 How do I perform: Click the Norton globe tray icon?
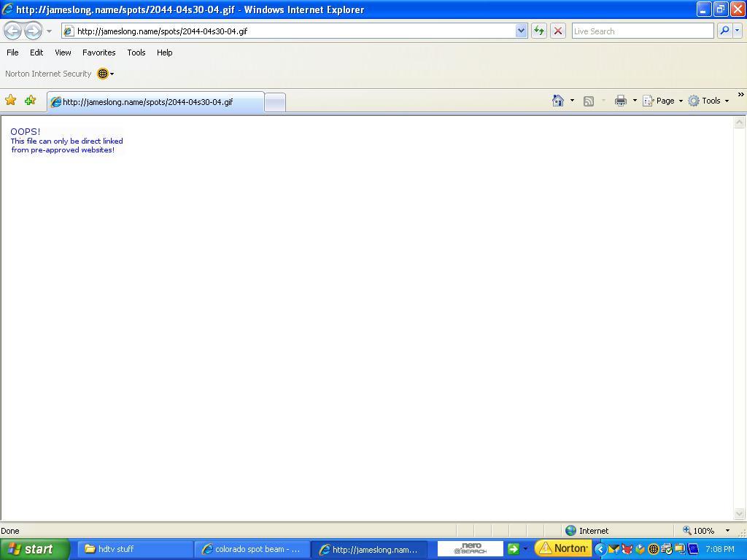click(x=654, y=549)
